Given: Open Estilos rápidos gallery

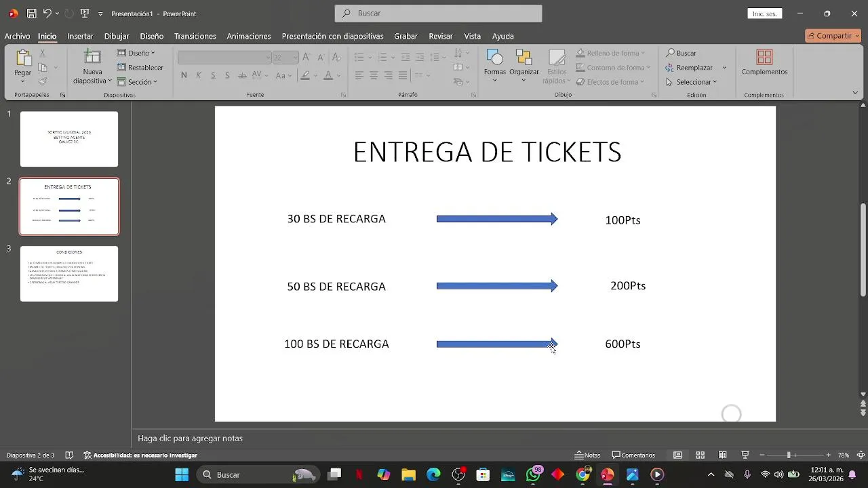Looking at the screenshot, I should coord(557,66).
